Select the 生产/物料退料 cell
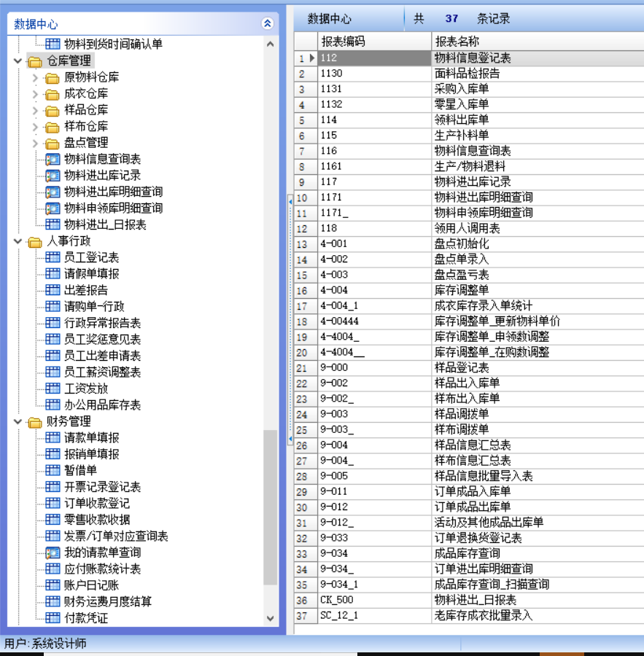This screenshot has height=656, width=644. pyautogui.click(x=538, y=166)
